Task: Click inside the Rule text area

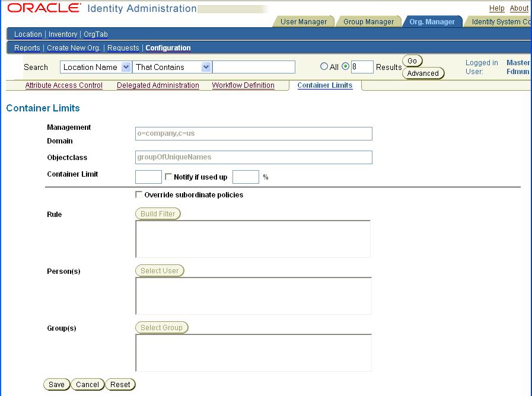Action: (x=253, y=239)
